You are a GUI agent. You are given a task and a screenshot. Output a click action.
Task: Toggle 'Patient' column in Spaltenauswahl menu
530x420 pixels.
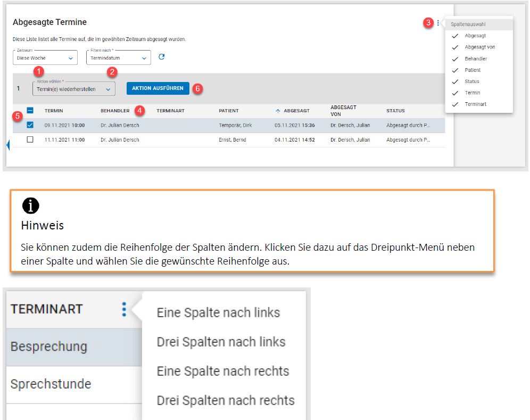pyautogui.click(x=472, y=70)
